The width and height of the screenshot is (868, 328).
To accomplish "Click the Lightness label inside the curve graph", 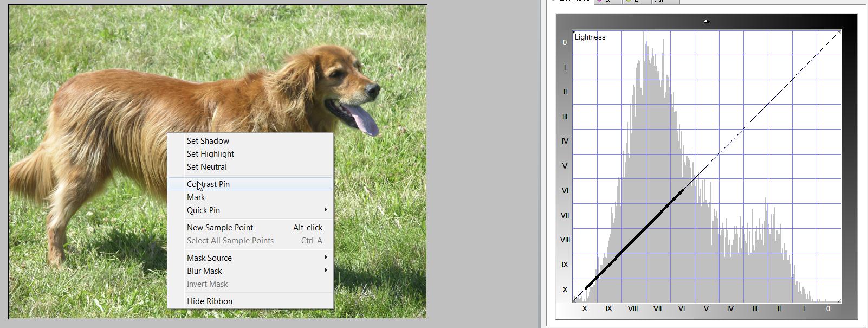I will pos(590,37).
